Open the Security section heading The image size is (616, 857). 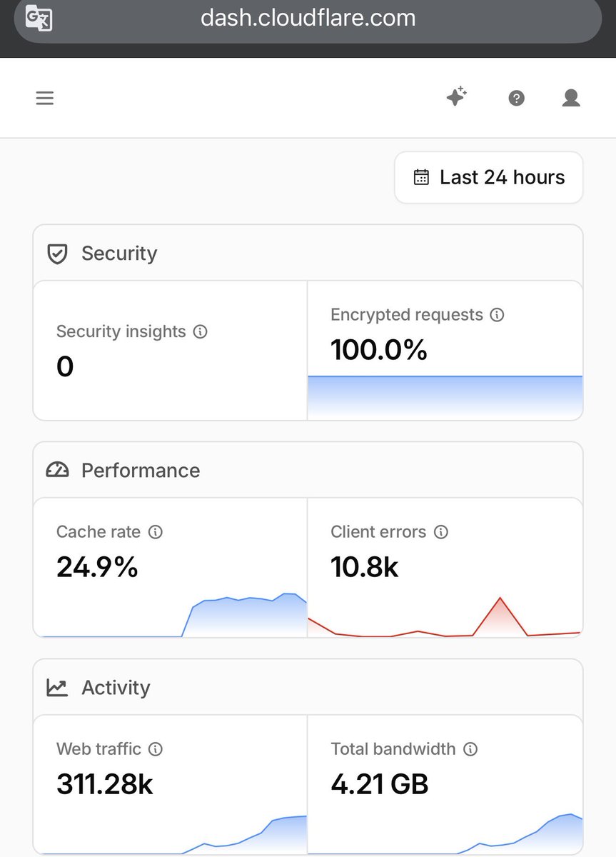tap(119, 254)
